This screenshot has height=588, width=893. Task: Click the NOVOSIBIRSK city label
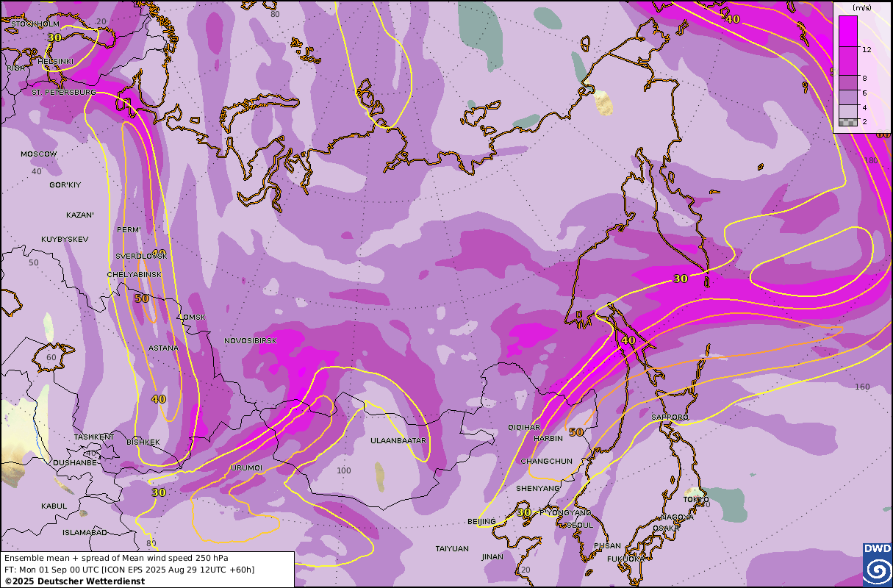point(251,341)
